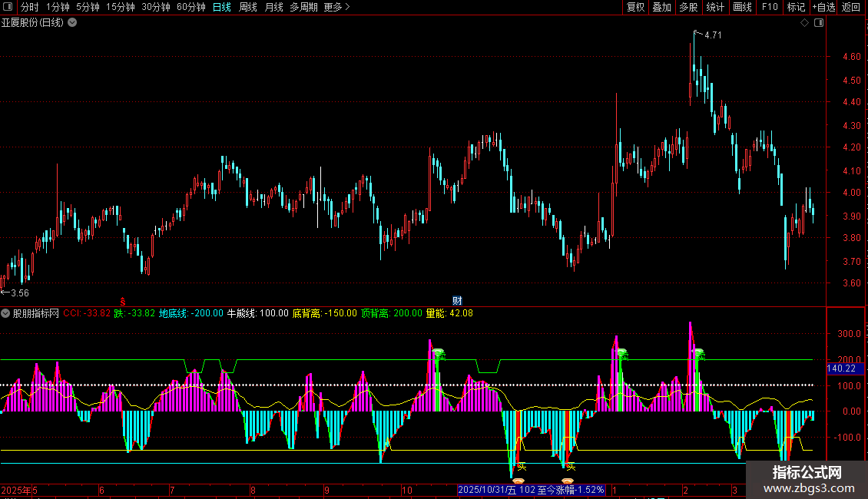The height and width of the screenshot is (499, 868).
Task: Switch to 分时 intraday view
Action: 29,7
